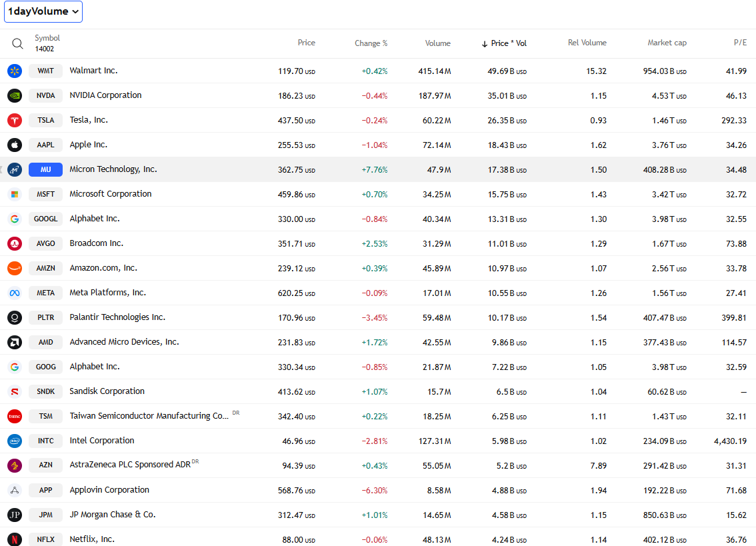Screen dimensions: 756x546
Task: Sort by the Market cap column header
Action: (667, 43)
